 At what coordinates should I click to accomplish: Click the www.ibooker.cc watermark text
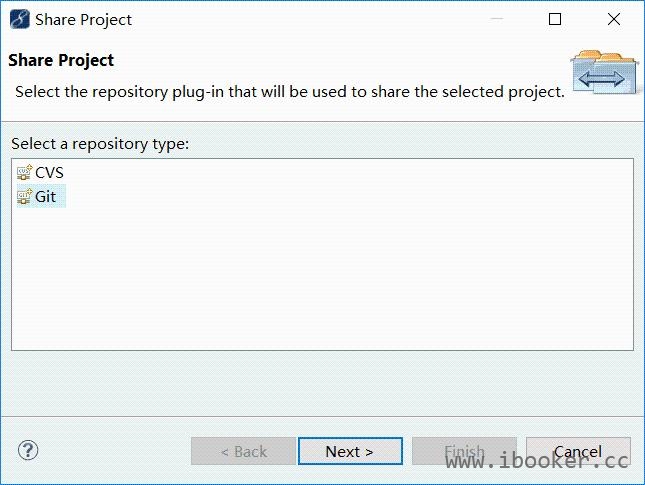pos(537,461)
